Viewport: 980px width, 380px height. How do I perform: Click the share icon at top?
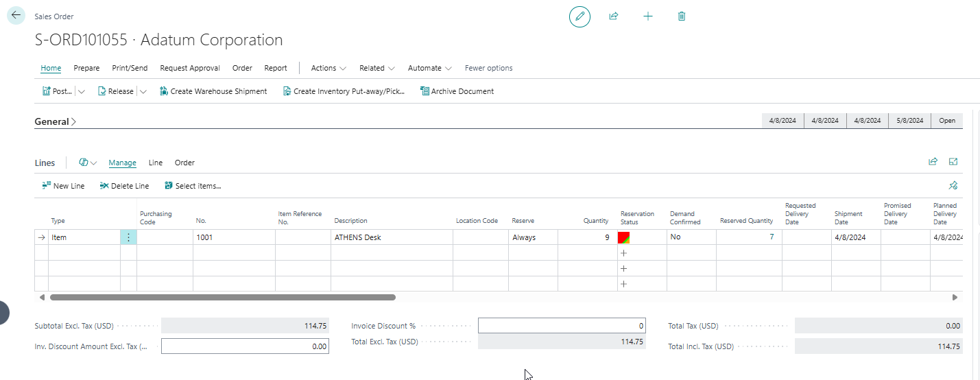coord(614,16)
